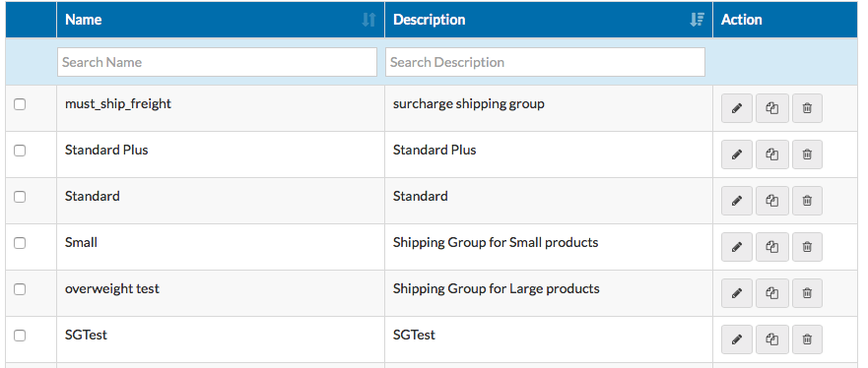The image size is (868, 368).
Task: Edit the SGTest shipping group
Action: click(x=737, y=339)
